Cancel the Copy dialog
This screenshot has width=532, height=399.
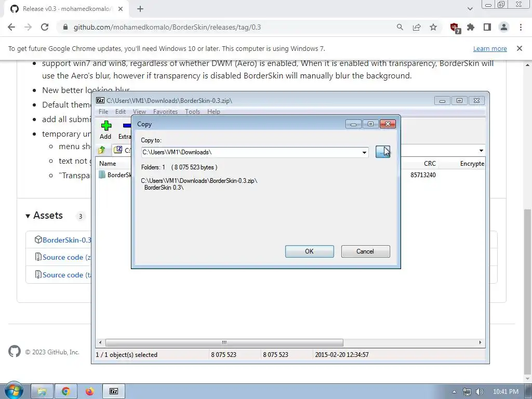coord(365,251)
